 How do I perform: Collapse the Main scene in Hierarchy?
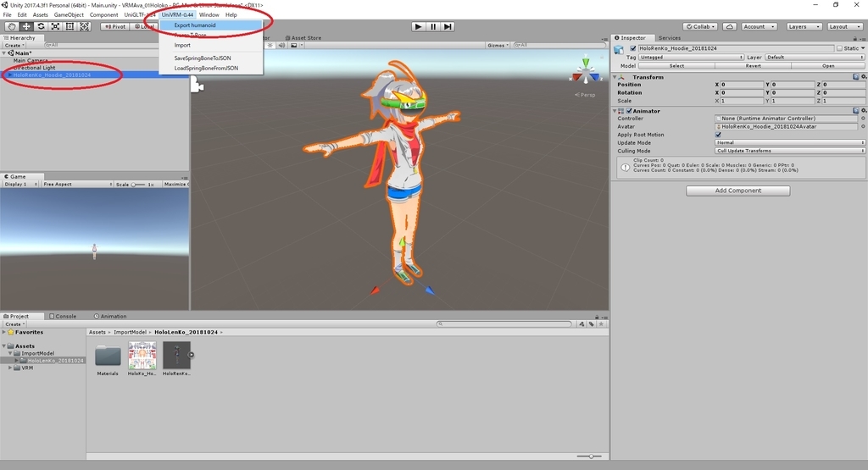(4, 53)
